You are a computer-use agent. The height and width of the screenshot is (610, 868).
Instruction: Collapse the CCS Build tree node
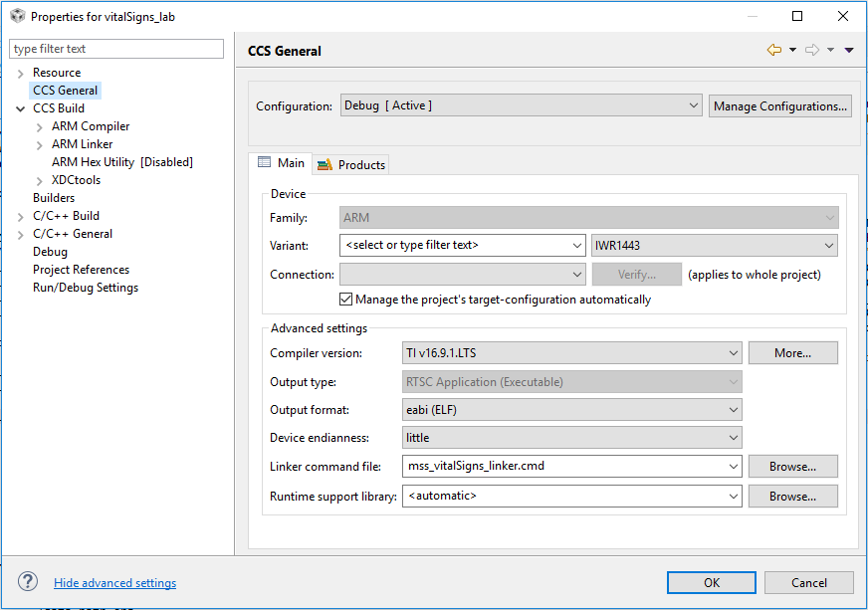point(21,108)
